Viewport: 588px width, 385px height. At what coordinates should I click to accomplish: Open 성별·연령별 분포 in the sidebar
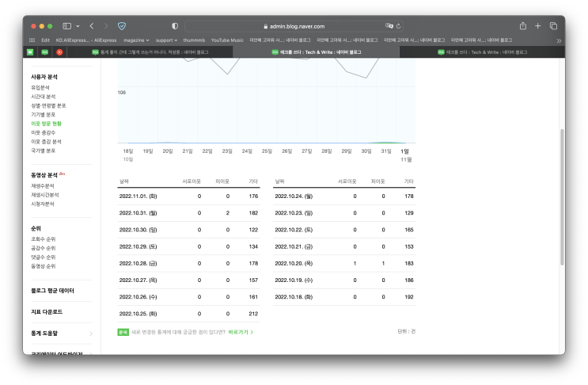(48, 105)
